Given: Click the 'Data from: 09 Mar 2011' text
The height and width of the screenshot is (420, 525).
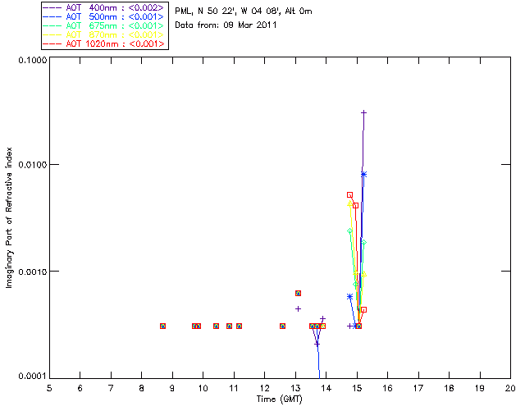Looking at the screenshot, I should click(226, 25).
